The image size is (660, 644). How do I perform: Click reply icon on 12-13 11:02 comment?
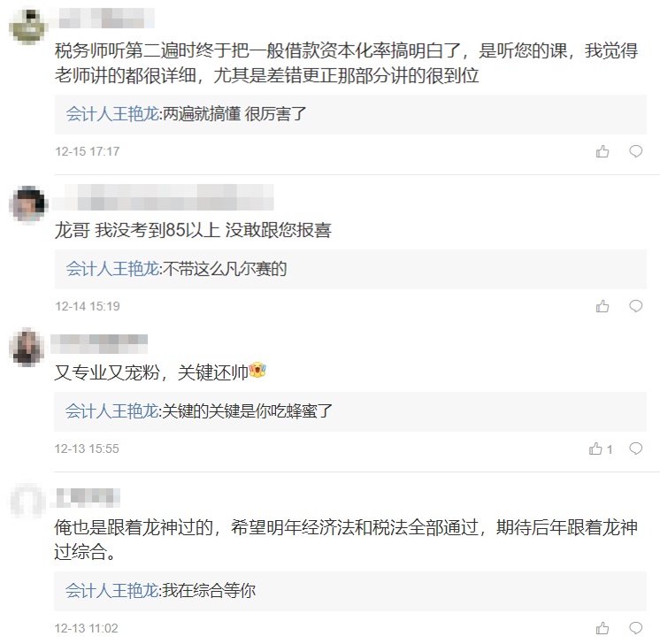(x=635, y=628)
